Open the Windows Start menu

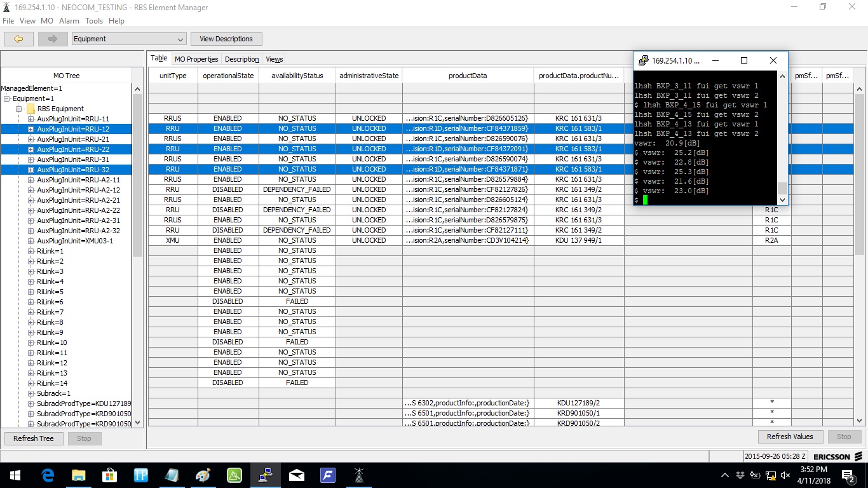tap(15, 475)
